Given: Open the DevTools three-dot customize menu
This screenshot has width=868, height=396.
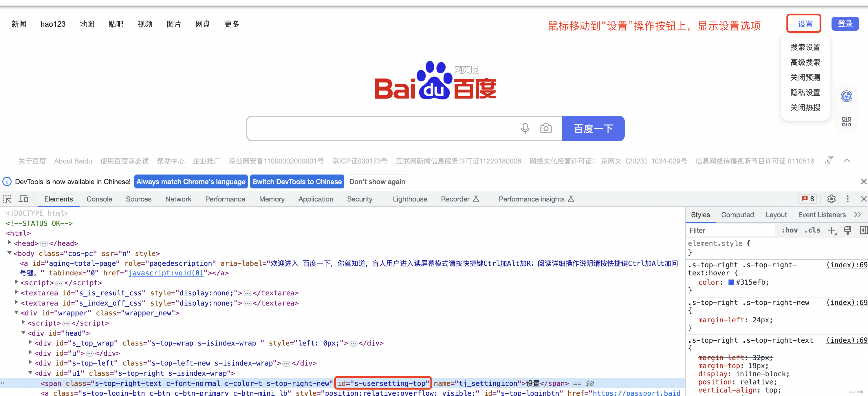Looking at the screenshot, I should pyautogui.click(x=847, y=199).
